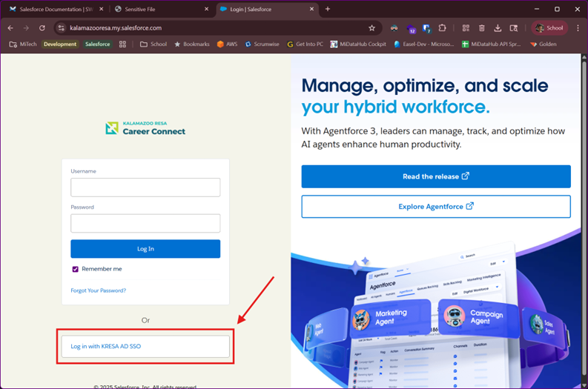Open Easel-Dev Microsoft bookmark

(423, 44)
